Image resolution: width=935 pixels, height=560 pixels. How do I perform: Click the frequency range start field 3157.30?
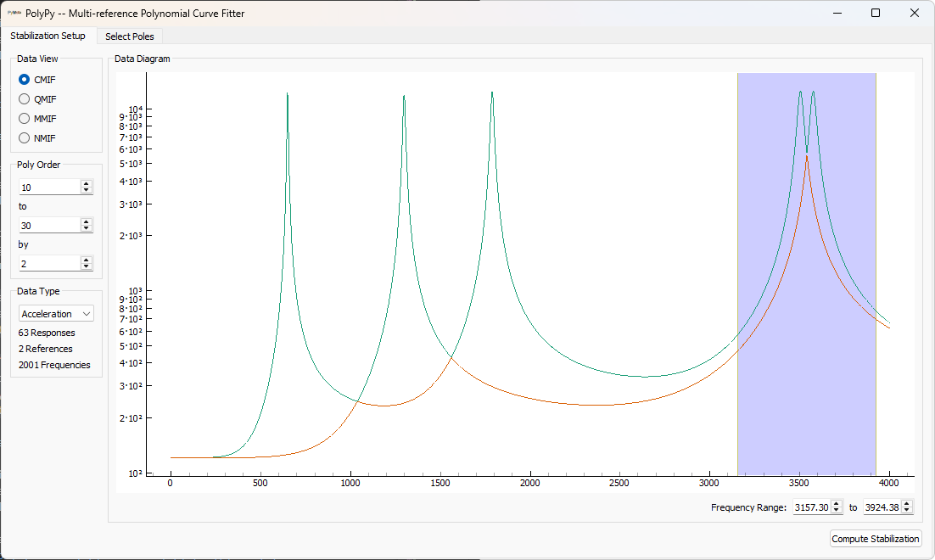(812, 507)
